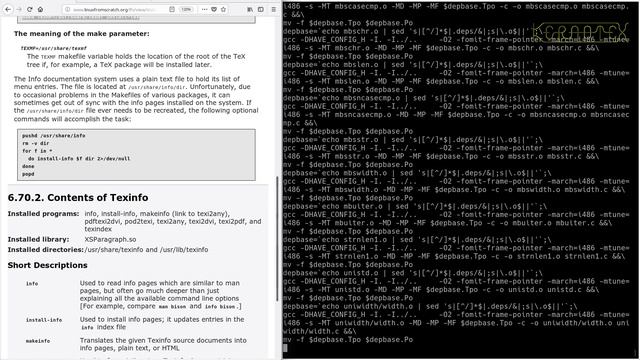Click 'depbase=`echo mbswidth.o' line in terminal

(417, 173)
